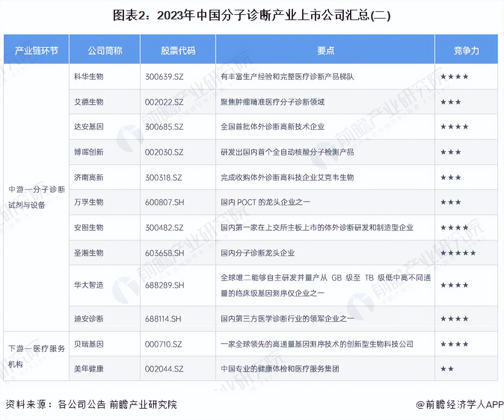Click 全球唯二能够自主研发 sequencer description
The width and height of the screenshot is (504, 420).
[x=325, y=285]
